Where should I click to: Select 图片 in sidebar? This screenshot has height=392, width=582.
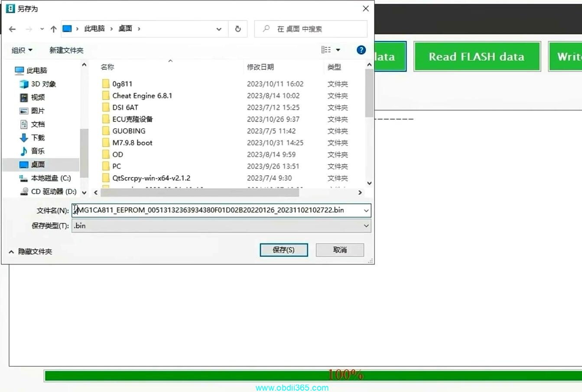point(33,111)
